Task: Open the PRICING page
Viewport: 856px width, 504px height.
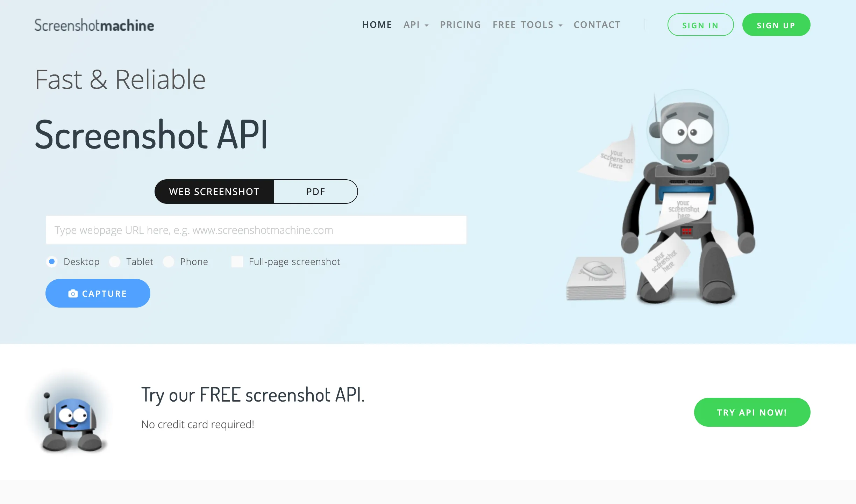Action: 460,24
